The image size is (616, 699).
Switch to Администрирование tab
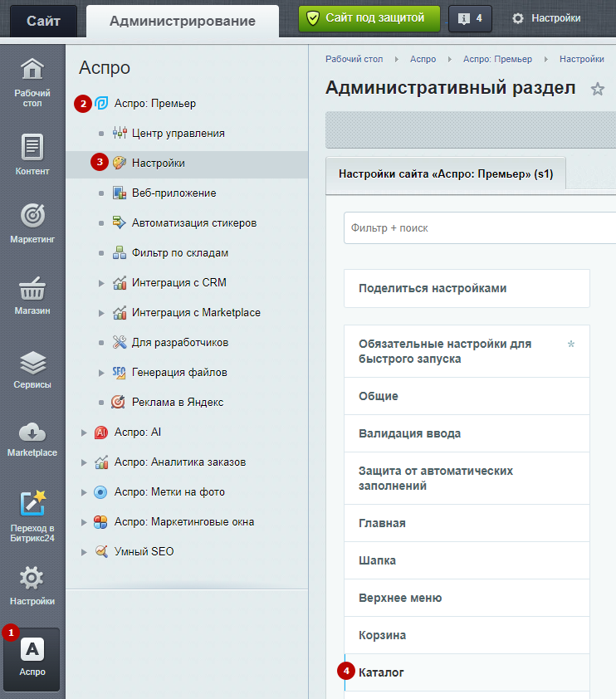point(183,21)
